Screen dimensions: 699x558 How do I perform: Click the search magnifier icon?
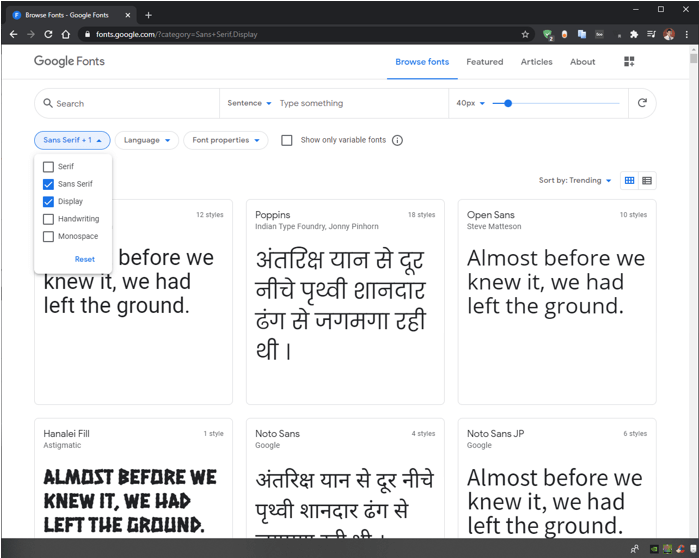click(48, 103)
